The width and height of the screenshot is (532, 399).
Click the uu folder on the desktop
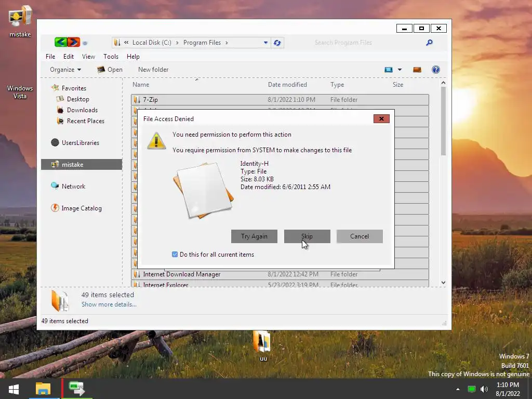[262, 345]
